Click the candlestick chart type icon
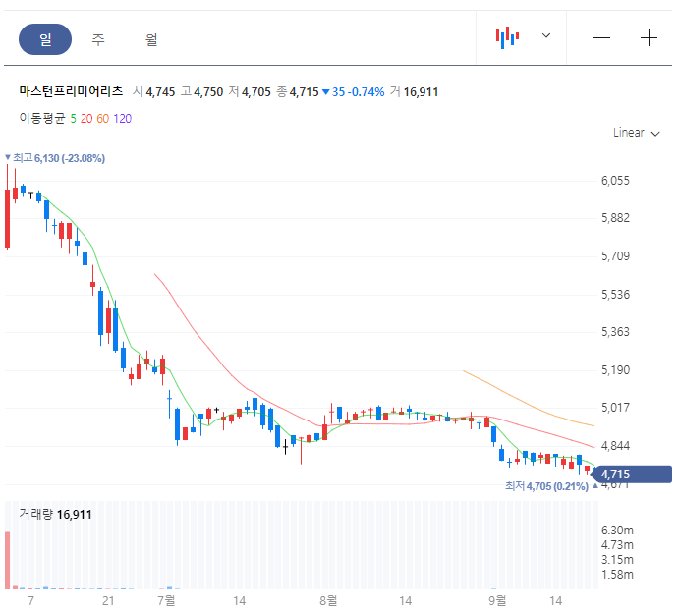 507,37
